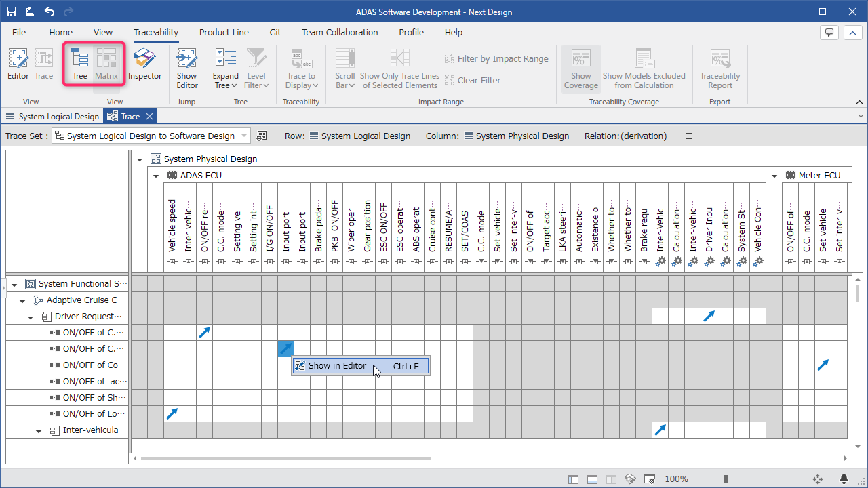Screen dimensions: 868x488
Task: Click the notification bell icon
Action: pyautogui.click(x=844, y=479)
